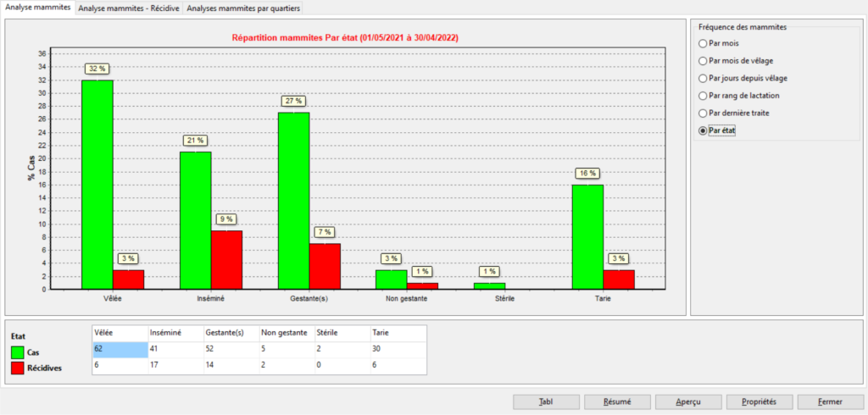Select the Analyse mammites tab
The width and height of the screenshot is (868, 415).
coord(37,8)
